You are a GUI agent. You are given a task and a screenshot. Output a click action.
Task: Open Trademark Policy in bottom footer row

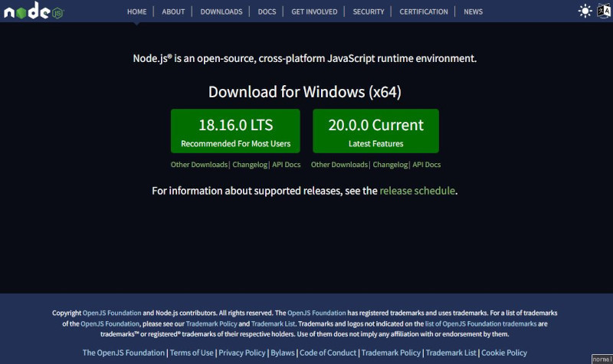pos(391,353)
